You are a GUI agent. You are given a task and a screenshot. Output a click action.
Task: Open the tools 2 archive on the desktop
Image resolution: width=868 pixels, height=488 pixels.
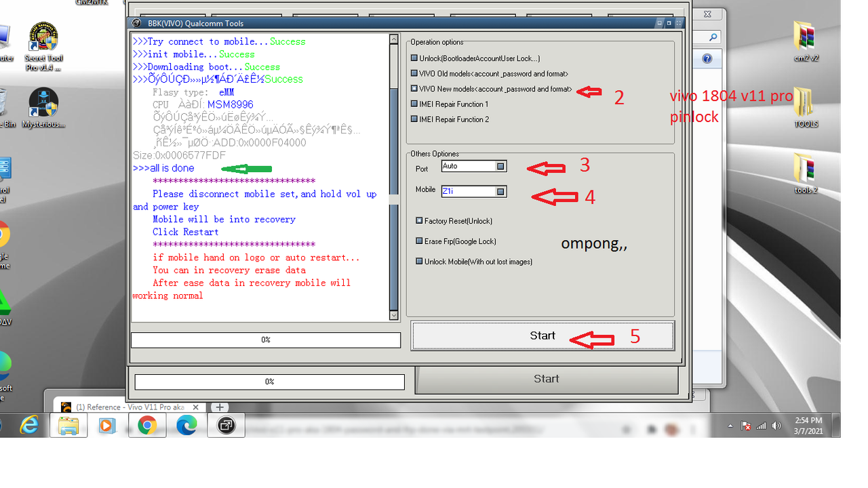tap(806, 174)
